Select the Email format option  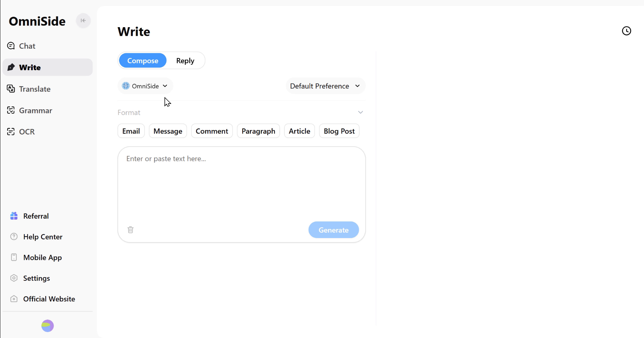pos(131,131)
